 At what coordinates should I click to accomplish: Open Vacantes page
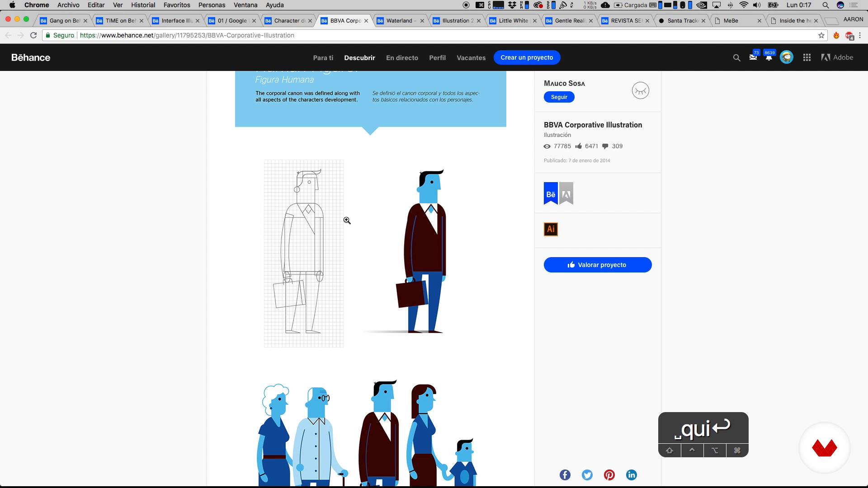click(x=471, y=58)
